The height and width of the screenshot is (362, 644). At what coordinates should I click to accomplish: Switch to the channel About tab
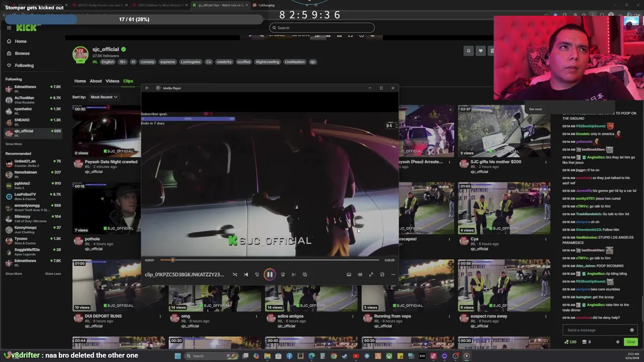96,81
